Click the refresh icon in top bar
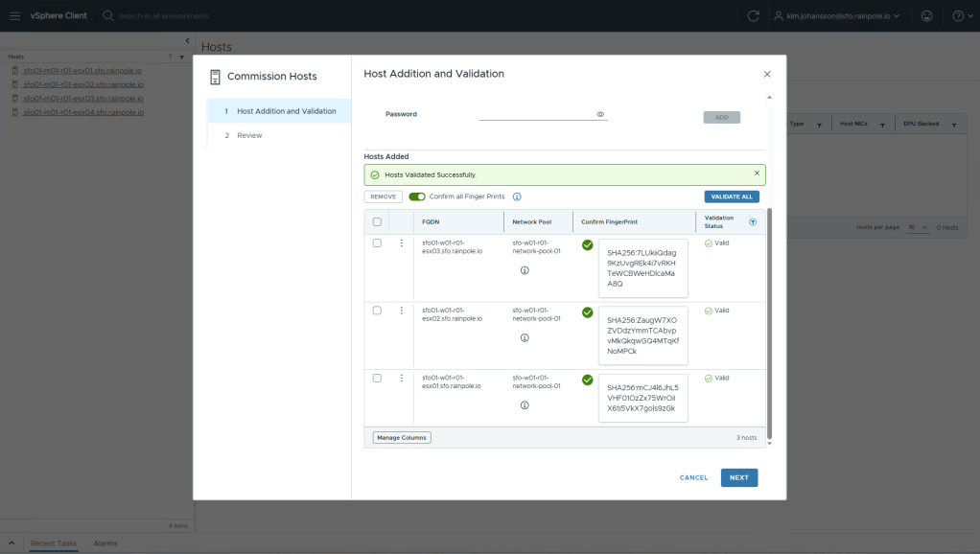This screenshot has width=980, height=554. (x=754, y=16)
